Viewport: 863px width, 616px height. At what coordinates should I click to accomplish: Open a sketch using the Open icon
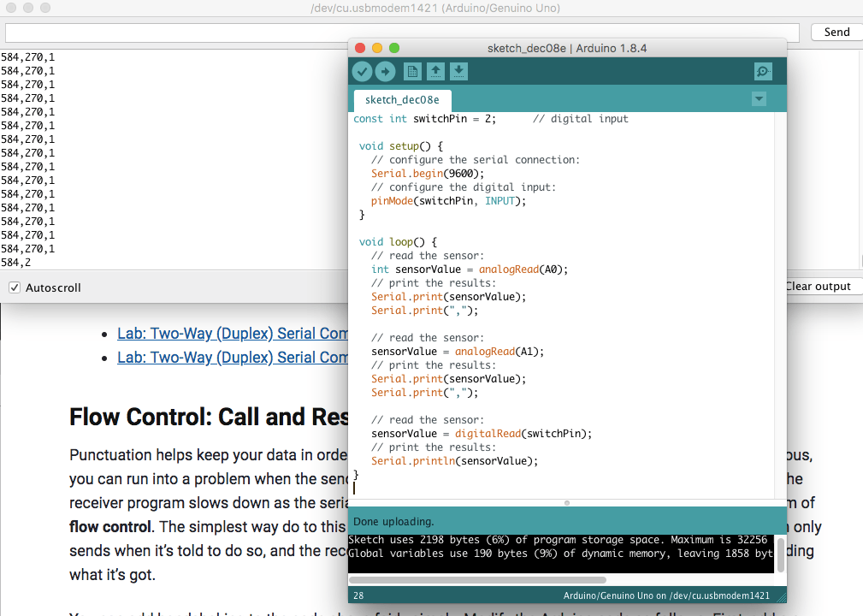click(435, 72)
